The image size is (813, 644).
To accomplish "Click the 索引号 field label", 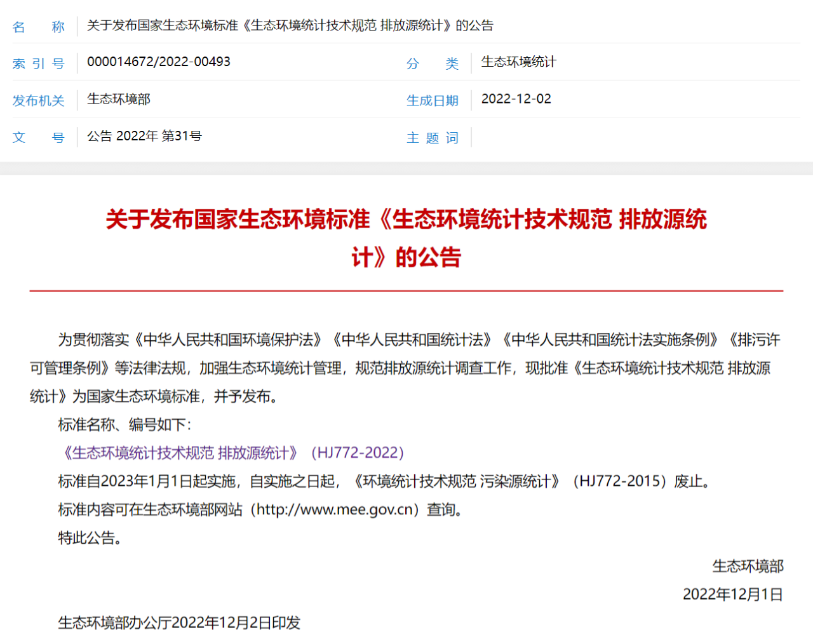I will pos(39,63).
